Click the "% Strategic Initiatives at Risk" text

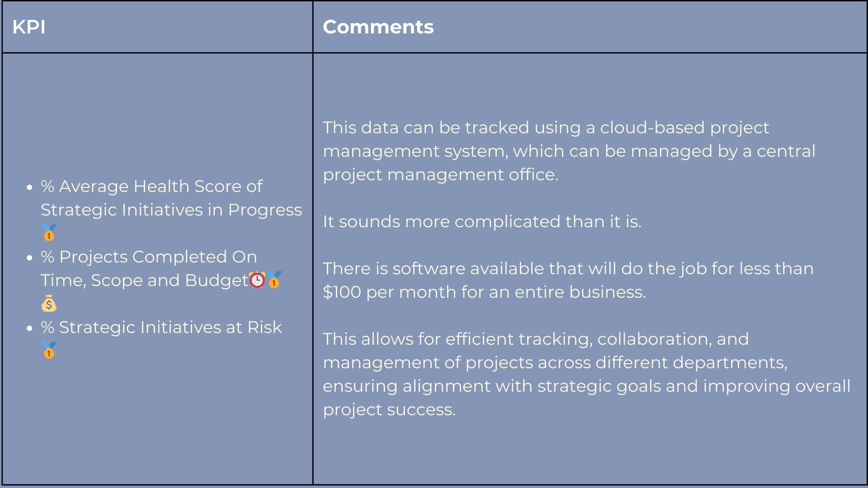point(161,327)
